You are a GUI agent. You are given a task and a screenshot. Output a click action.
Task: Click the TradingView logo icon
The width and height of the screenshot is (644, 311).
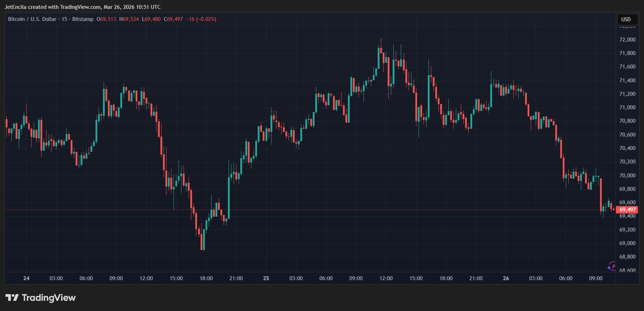click(12, 298)
